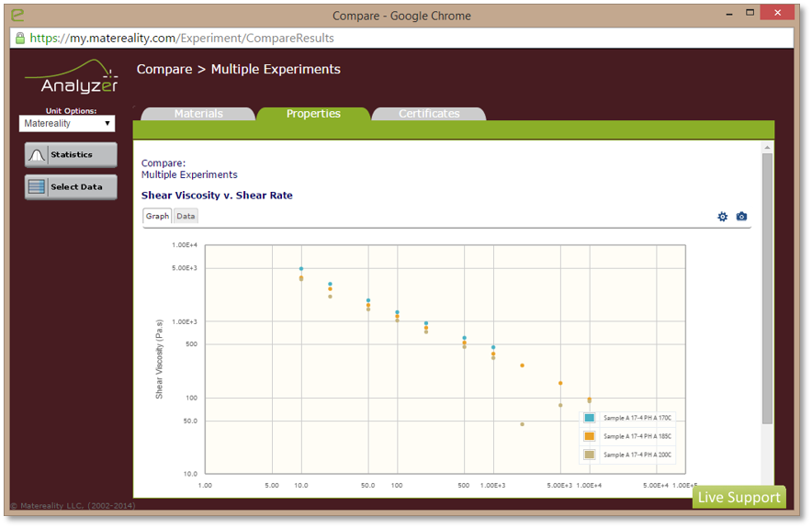Click the browser address bar URL

pos(182,38)
